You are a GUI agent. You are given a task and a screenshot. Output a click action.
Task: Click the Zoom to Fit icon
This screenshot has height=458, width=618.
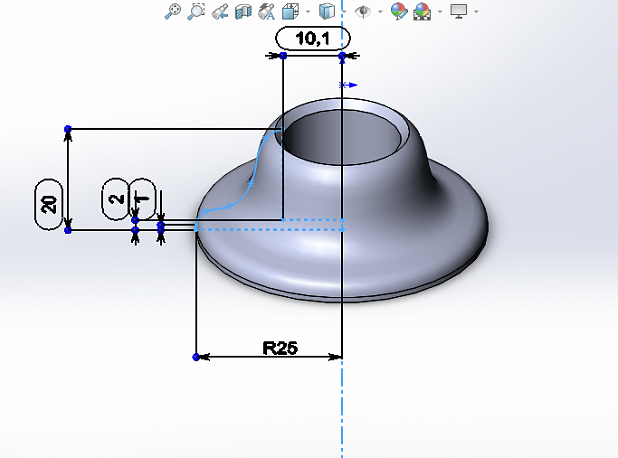[x=173, y=11]
